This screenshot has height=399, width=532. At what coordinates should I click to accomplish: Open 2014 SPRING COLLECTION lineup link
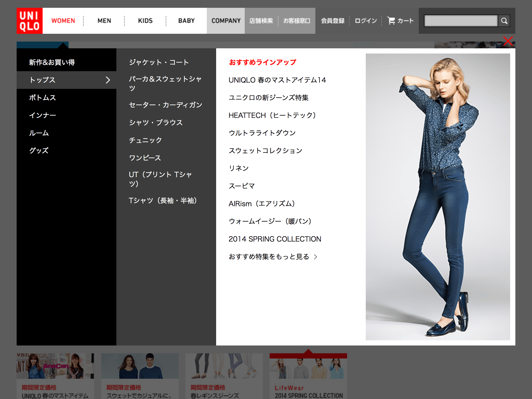click(275, 239)
